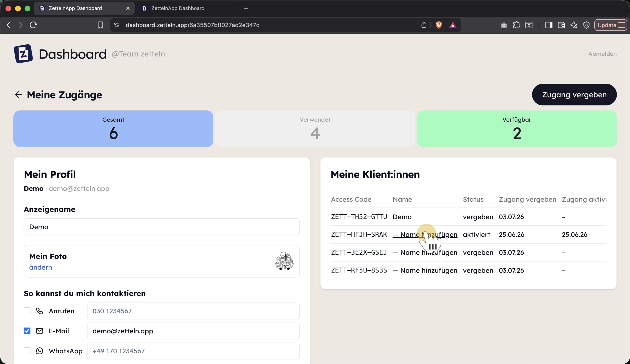Open a new browser tab
This screenshot has height=364, width=630.
pyautogui.click(x=246, y=8)
